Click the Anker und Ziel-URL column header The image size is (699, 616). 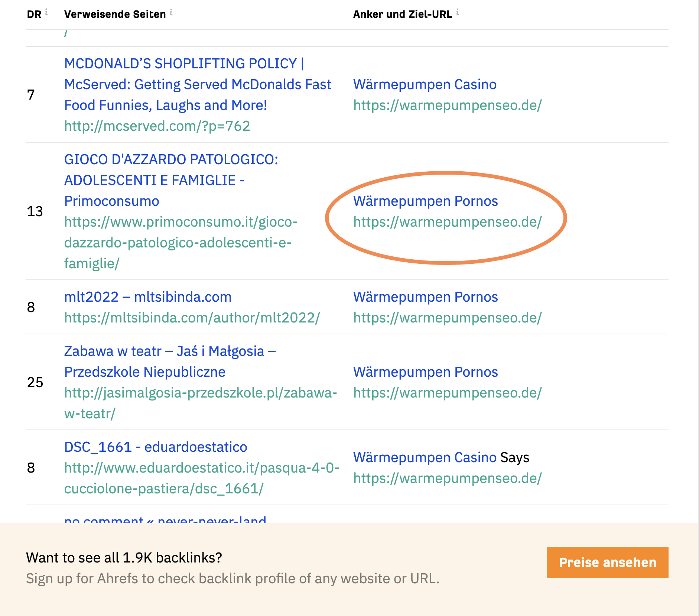click(x=403, y=14)
